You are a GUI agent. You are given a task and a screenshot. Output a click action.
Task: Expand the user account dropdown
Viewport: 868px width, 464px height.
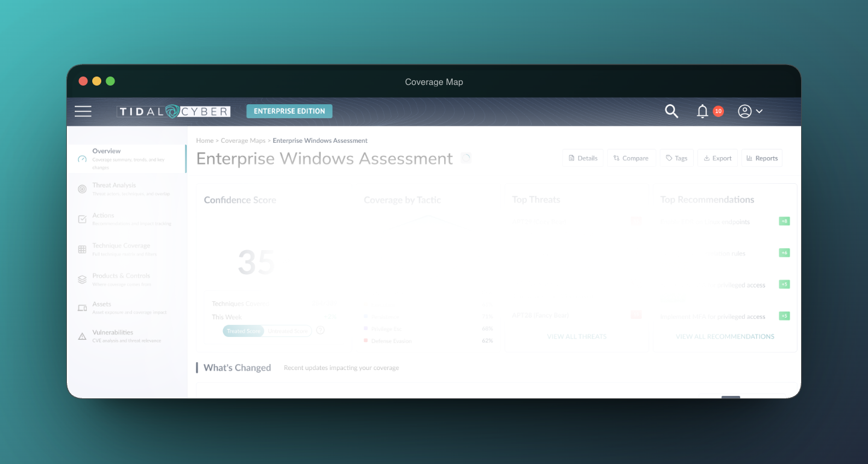pyautogui.click(x=750, y=111)
